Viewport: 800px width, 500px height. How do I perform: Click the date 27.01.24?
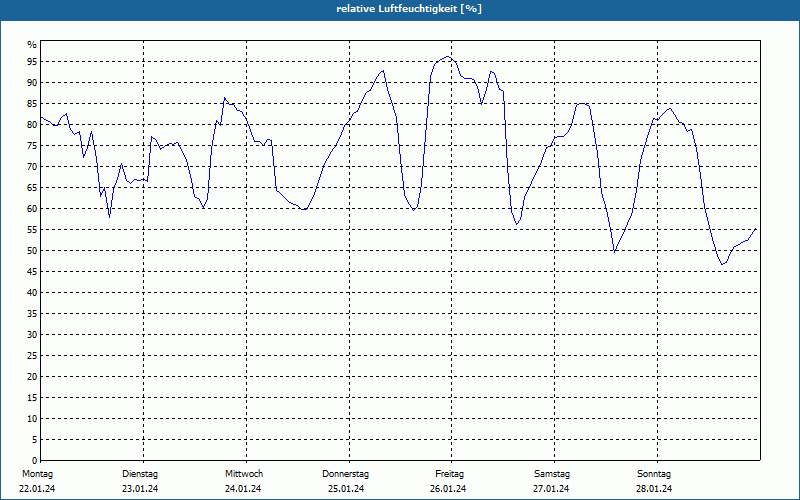551,489
